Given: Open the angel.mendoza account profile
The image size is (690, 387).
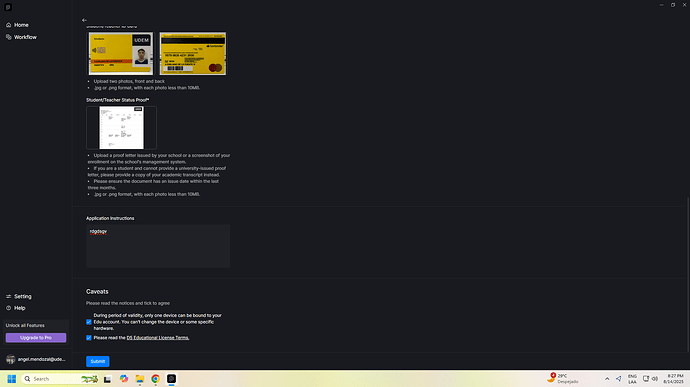Looking at the screenshot, I should click(x=36, y=359).
